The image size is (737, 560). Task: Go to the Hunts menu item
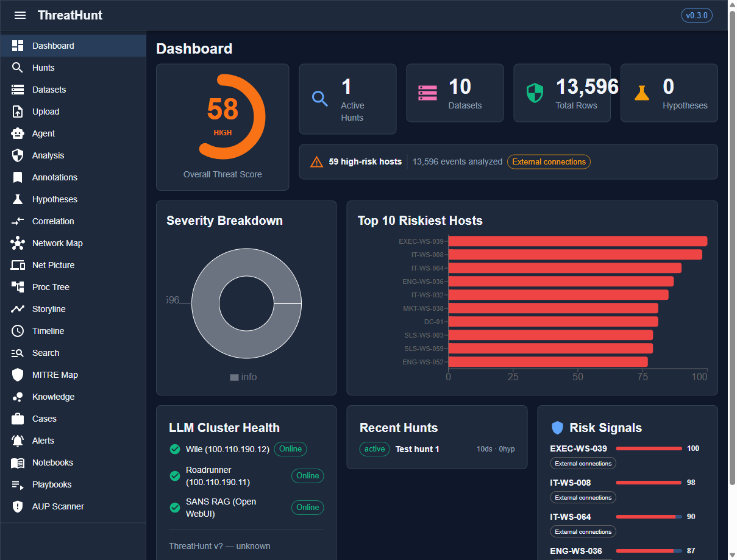pos(43,68)
